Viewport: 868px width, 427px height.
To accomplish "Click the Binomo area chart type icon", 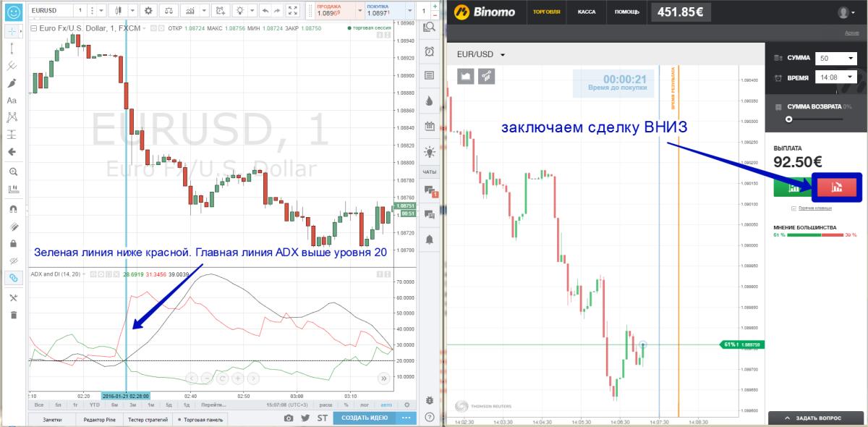I will pyautogui.click(x=466, y=75).
